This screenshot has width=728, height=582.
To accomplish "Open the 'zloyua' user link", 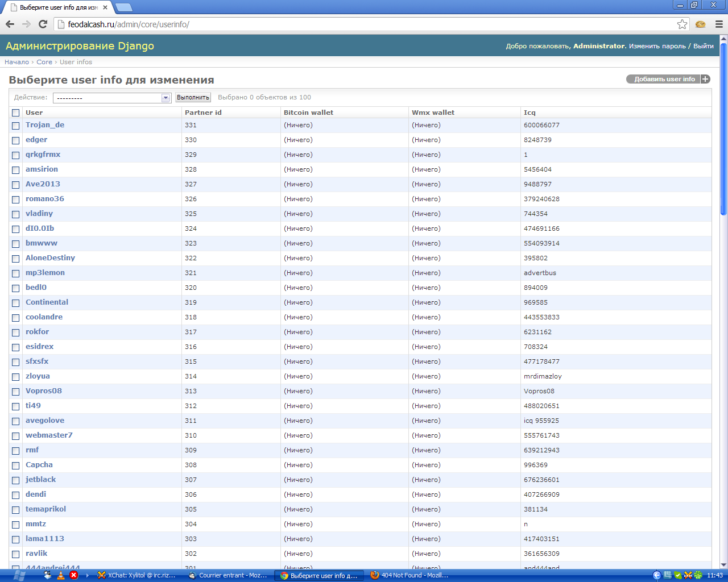I will (x=38, y=376).
